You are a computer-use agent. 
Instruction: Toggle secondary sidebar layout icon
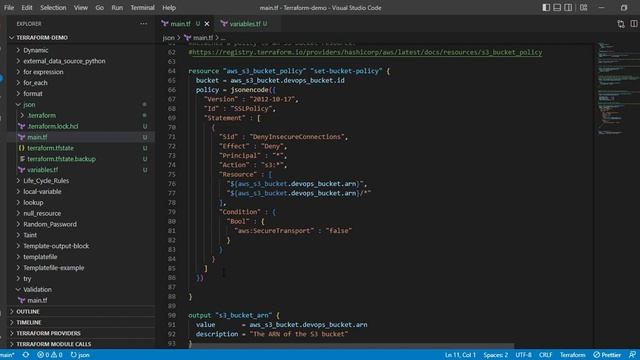[568, 7]
